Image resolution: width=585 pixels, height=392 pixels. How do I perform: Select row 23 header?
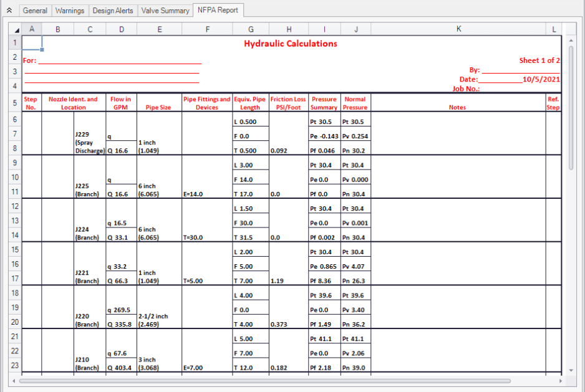[x=16, y=365]
